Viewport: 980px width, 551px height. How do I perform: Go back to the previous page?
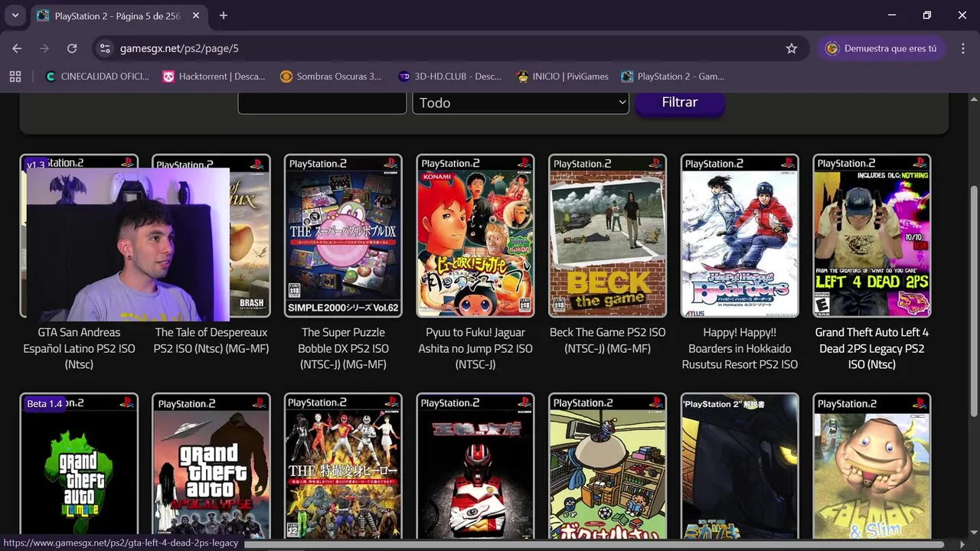(x=17, y=48)
